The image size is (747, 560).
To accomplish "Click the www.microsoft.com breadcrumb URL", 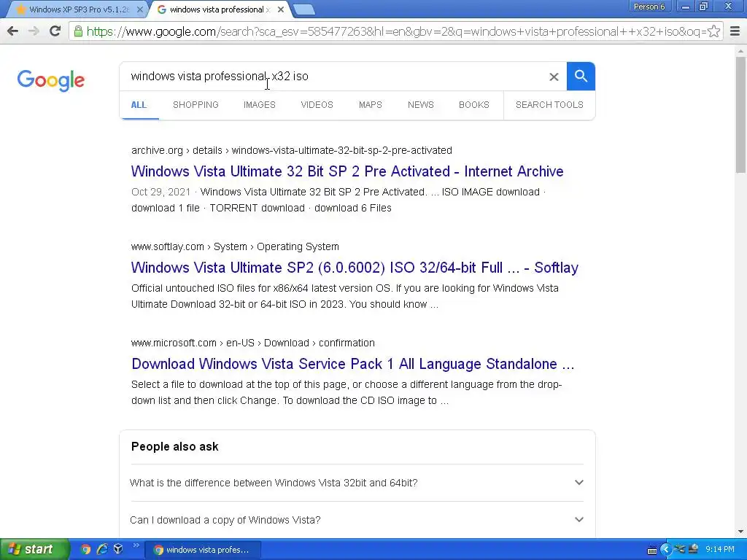I will click(253, 343).
